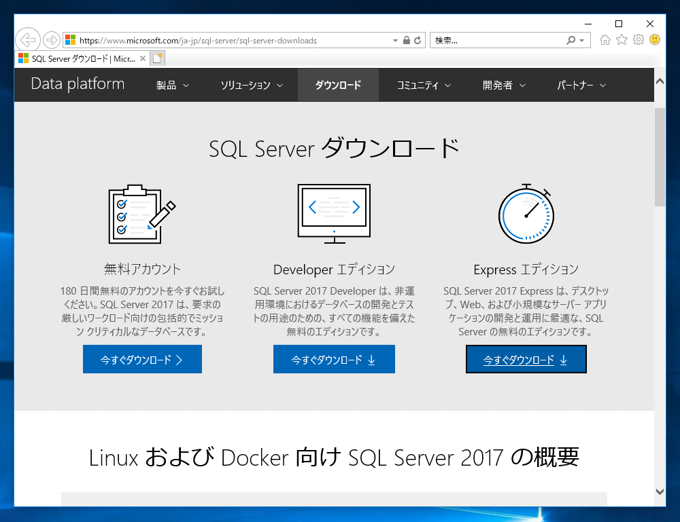Click the vertical scrollbar thumb
Image resolution: width=680 pixels, height=522 pixels.
pos(660,157)
